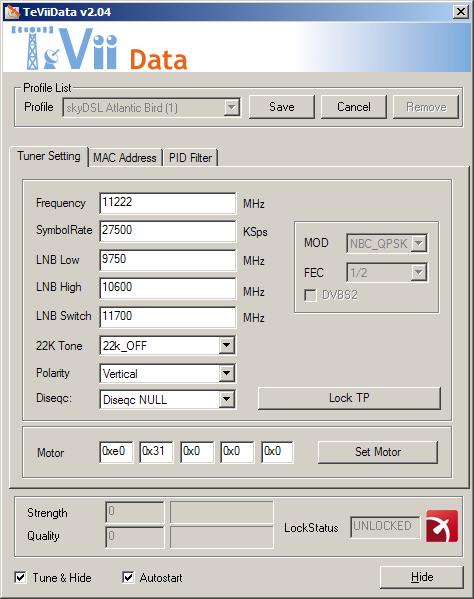Click the SymbolRate input field
This screenshot has height=599, width=474.
[168, 231]
